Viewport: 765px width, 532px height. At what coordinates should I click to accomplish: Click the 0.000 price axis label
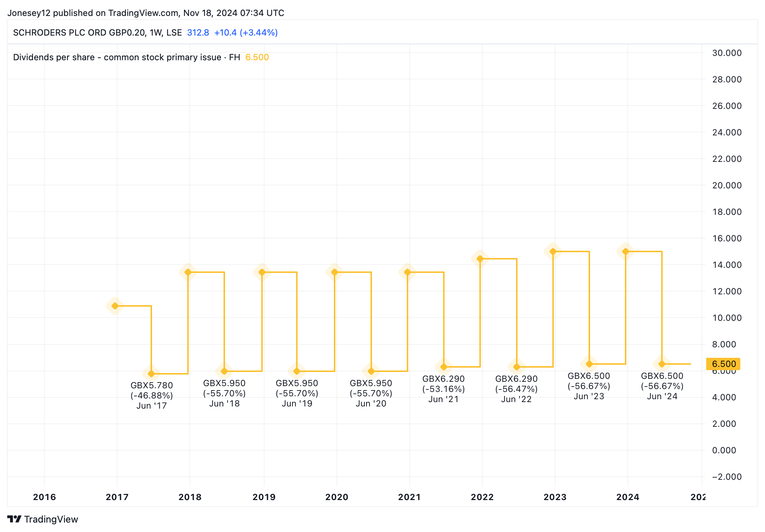pyautogui.click(x=724, y=450)
